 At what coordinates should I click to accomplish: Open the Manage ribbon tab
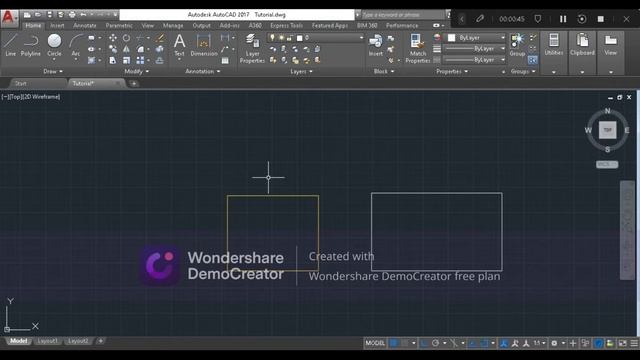click(x=173, y=26)
